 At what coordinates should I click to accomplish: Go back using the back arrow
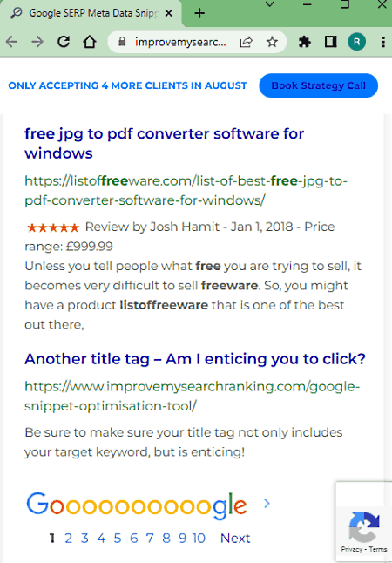point(12,42)
